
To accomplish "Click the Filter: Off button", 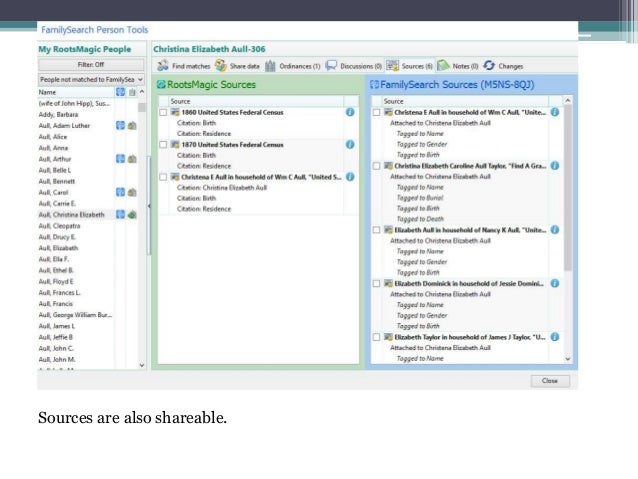I will [x=91, y=65].
